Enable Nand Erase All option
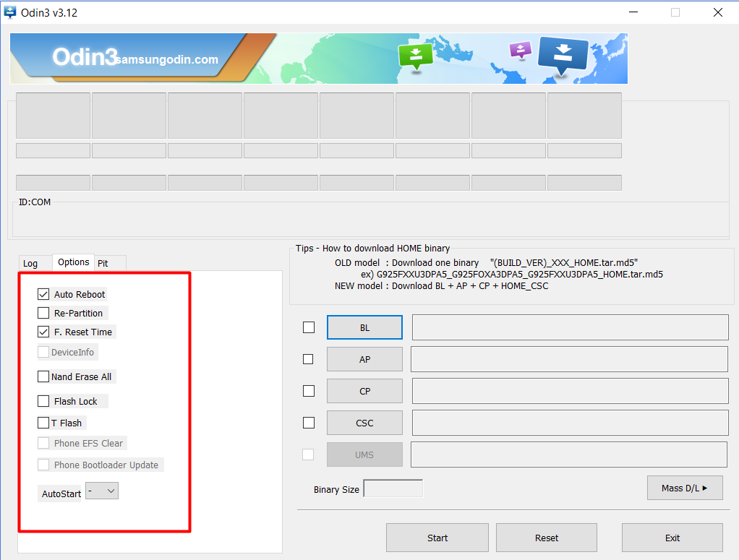Image resolution: width=739 pixels, height=560 pixels. 43,376
